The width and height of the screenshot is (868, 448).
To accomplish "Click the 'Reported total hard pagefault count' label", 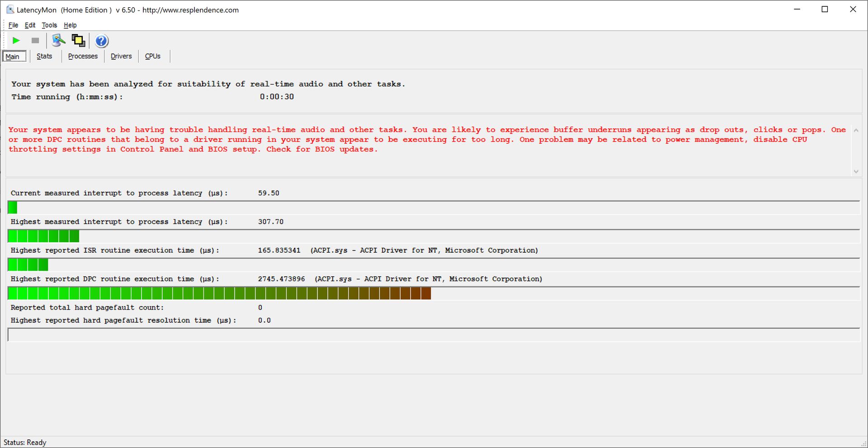I will click(x=87, y=307).
